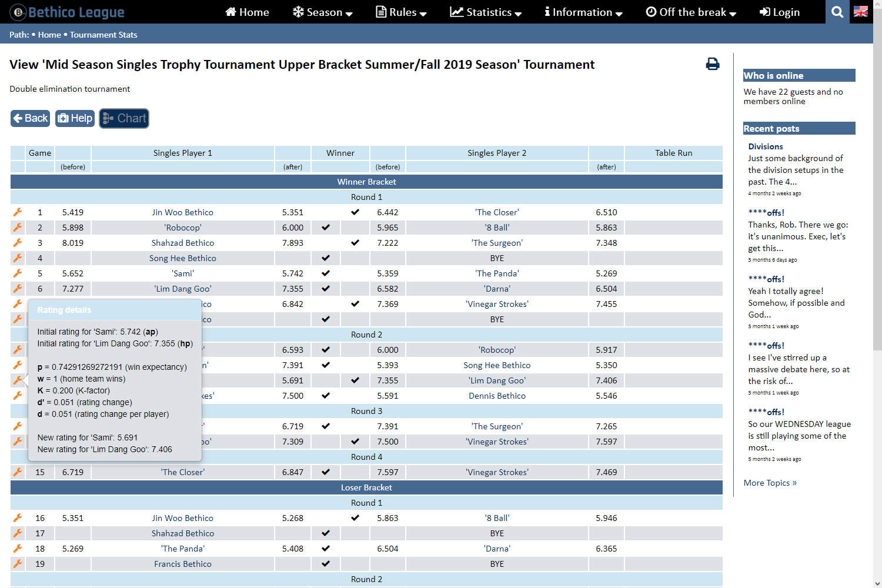
Task: Open rating details wrench for game 15
Action: 18,472
